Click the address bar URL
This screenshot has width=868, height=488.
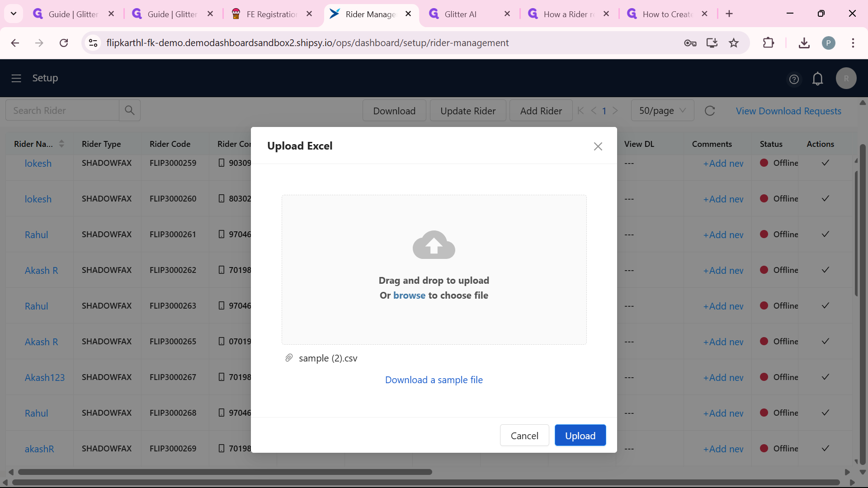[307, 43]
